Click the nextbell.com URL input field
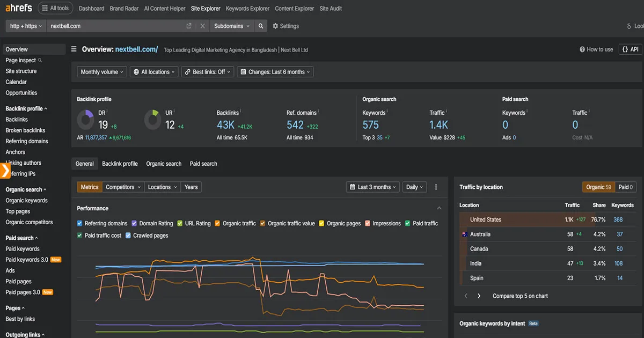Screen dimensions: 644x338 tap(115, 26)
